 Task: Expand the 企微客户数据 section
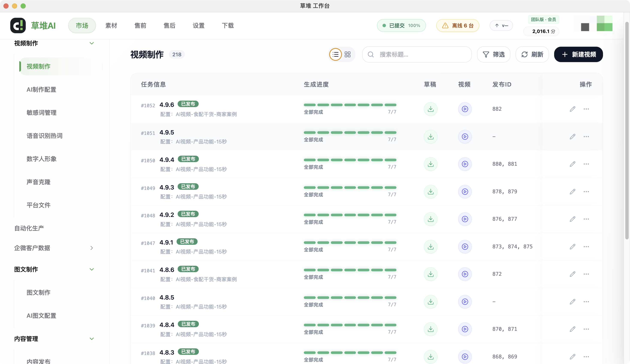(91, 248)
